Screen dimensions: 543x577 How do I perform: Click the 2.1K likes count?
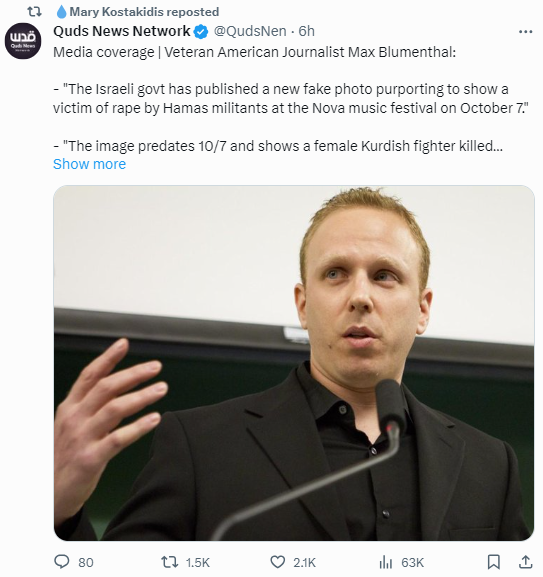point(305,562)
